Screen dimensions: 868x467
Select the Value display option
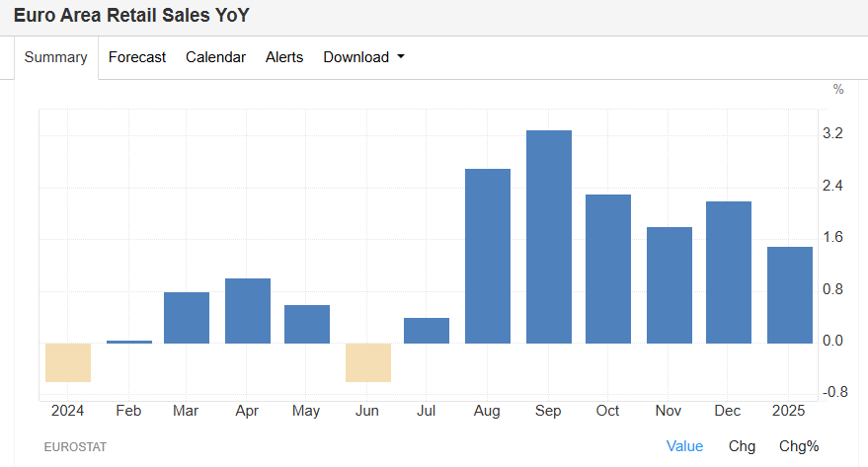(684, 446)
